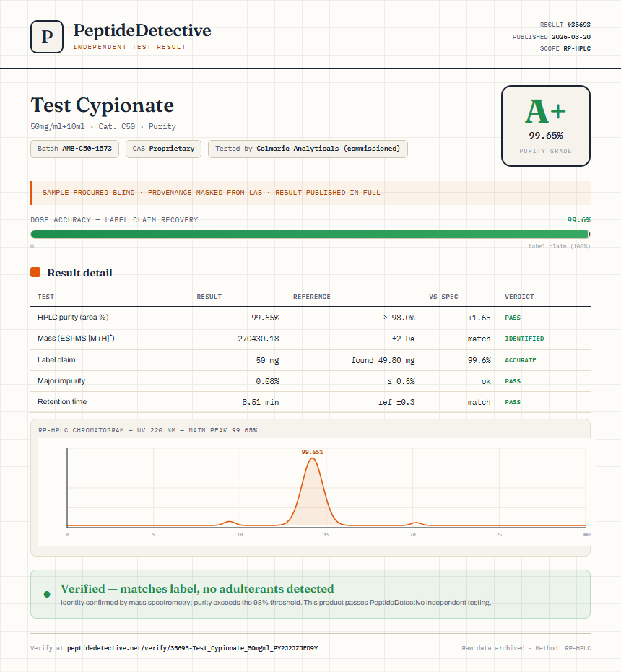
Task: Click the small chromatogram peak near 20 min
Action: coord(415,523)
